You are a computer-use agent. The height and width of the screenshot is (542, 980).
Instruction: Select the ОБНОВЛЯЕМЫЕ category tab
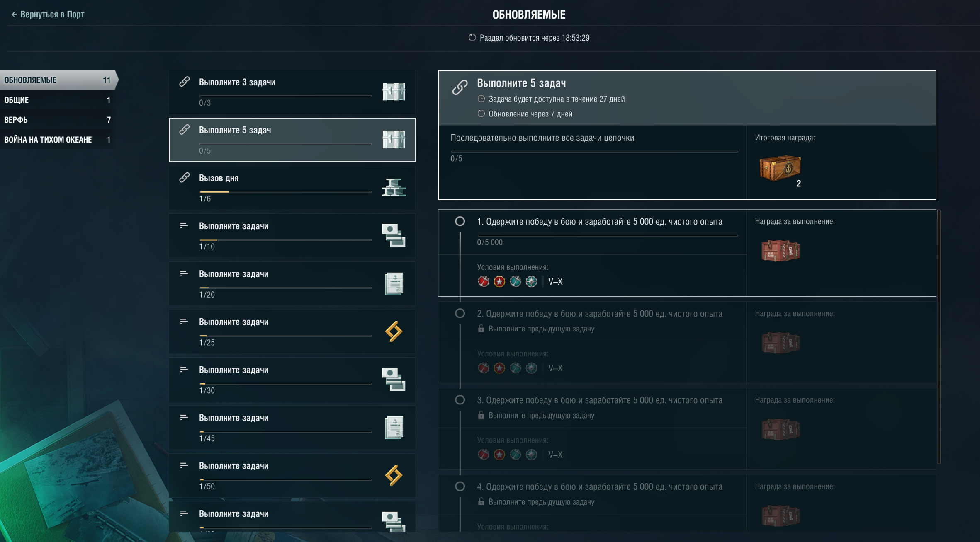coord(58,80)
